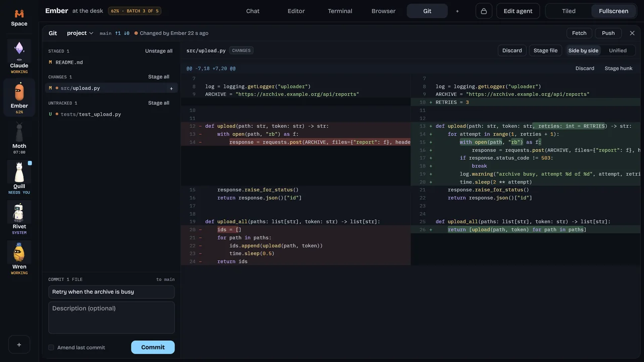
Task: Open the Editor tab
Action: pos(296,11)
